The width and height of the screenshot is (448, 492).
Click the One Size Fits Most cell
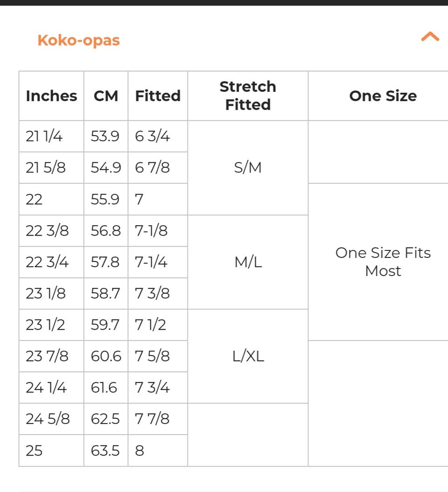click(x=383, y=262)
